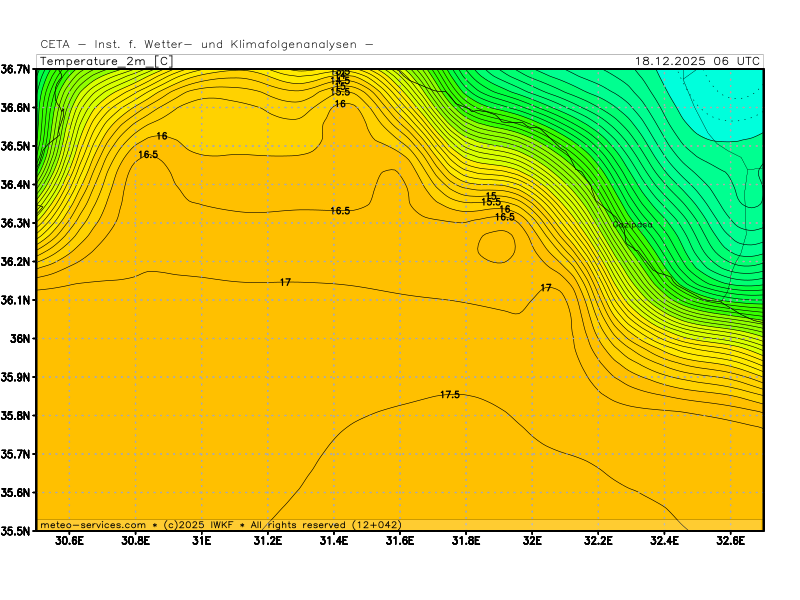Select the 32.6E longitude axis label
Viewport: 800px width, 600px height.
[730, 541]
